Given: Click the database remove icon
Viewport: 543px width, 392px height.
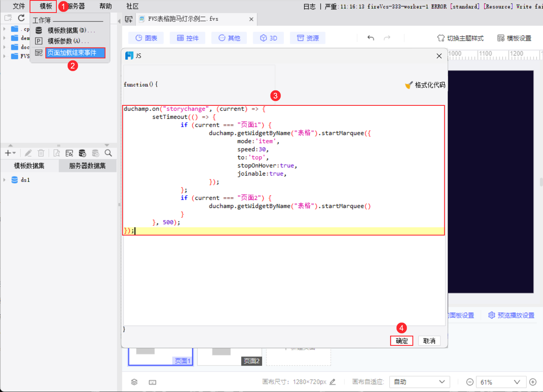Looking at the screenshot, I should pyautogui.click(x=95, y=153).
